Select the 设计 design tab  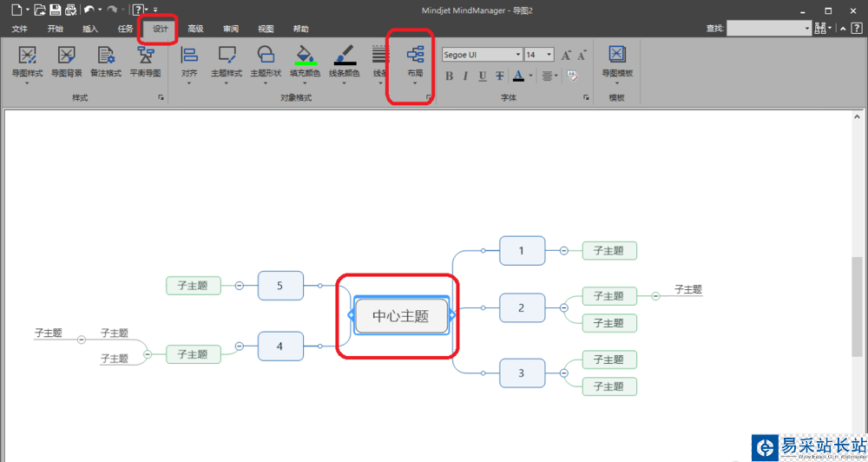(160, 29)
